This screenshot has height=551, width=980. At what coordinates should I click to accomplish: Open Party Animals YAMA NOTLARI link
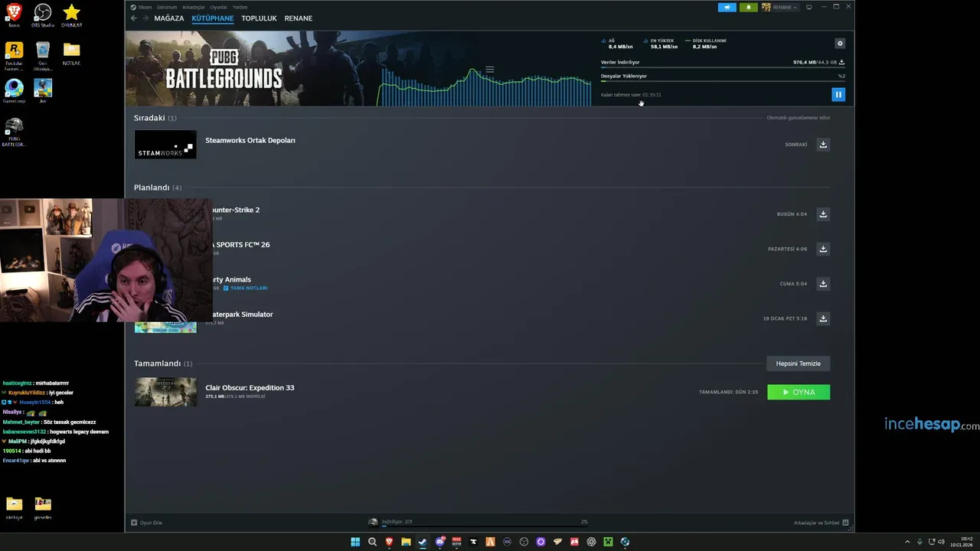245,288
